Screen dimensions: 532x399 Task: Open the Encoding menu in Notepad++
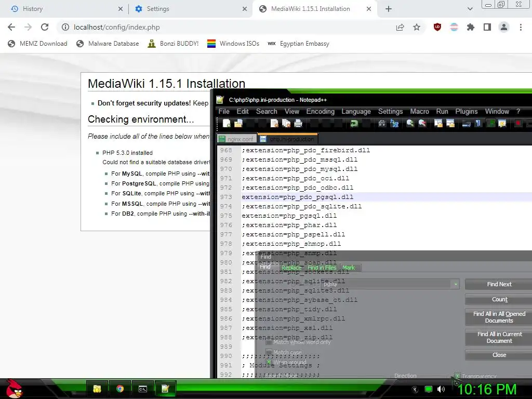click(x=320, y=111)
